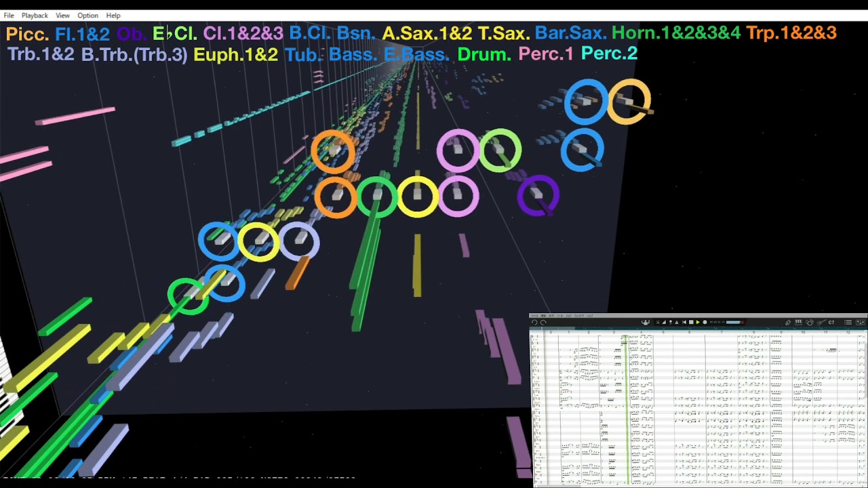Adjust the blue volume slider in transport
This screenshot has height=488, width=868.
[734, 323]
